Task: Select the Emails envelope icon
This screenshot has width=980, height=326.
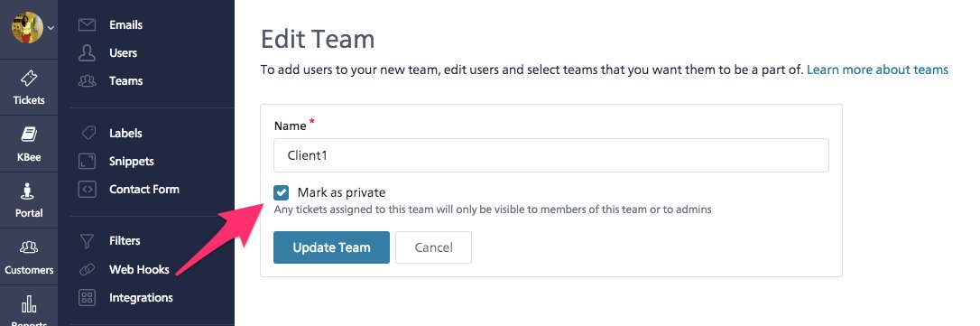Action: tap(87, 25)
